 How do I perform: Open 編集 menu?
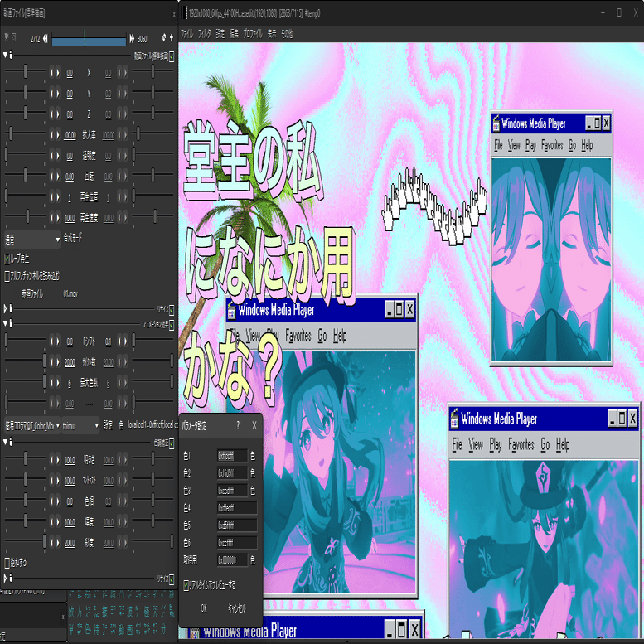tap(234, 34)
